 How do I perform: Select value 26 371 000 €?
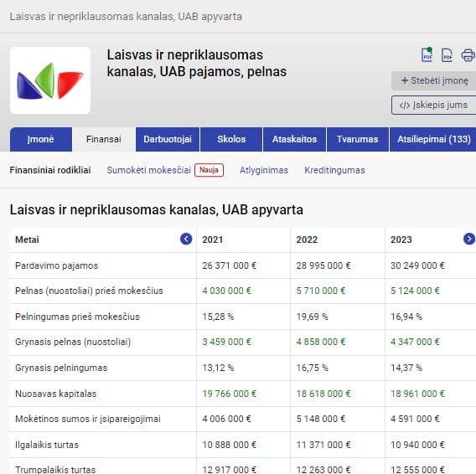pos(230,265)
